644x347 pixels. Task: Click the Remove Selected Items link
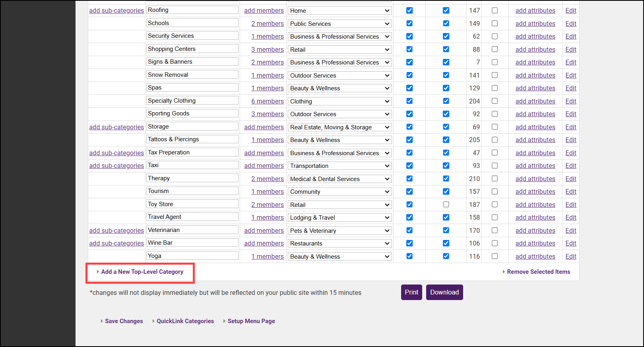pyautogui.click(x=538, y=272)
